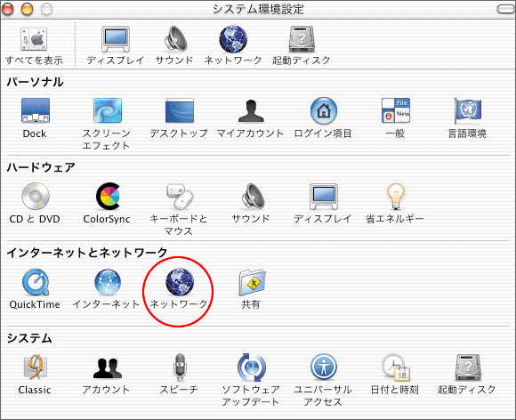Open サウンド speaker icon in ハードウェア section
This screenshot has width=516, height=420.
point(253,196)
